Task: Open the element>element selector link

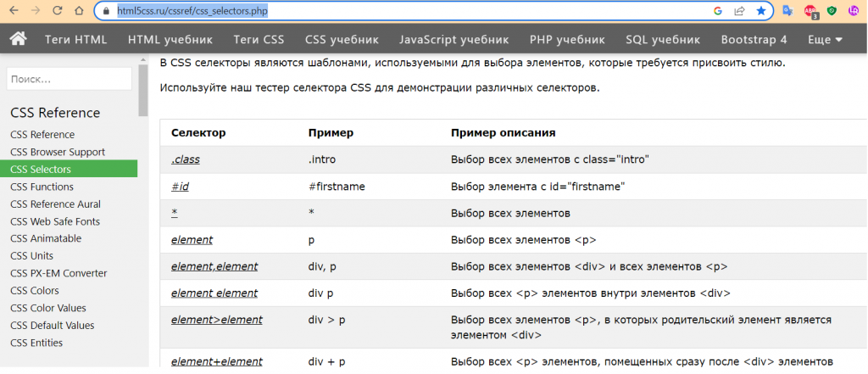Action: [216, 321]
